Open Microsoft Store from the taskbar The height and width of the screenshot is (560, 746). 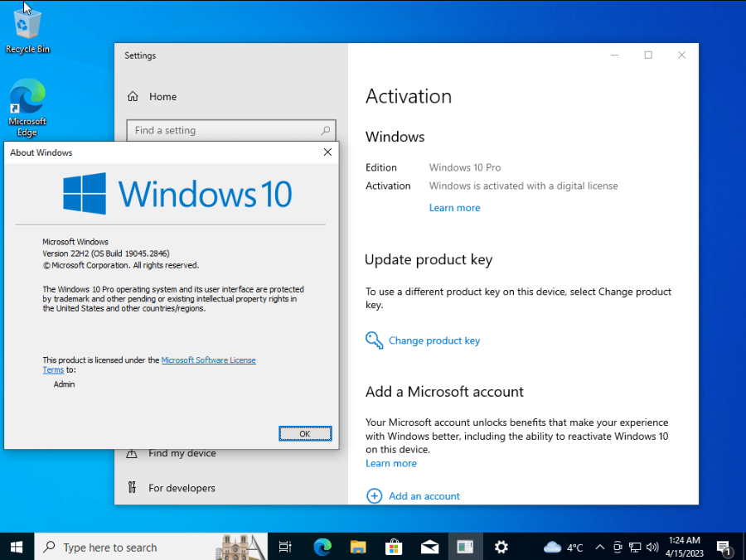tap(394, 548)
